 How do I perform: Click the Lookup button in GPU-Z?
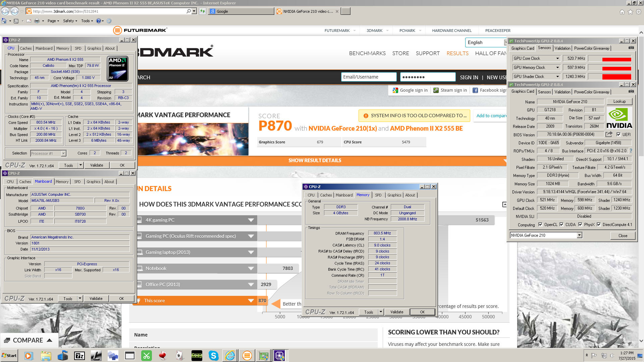(620, 101)
